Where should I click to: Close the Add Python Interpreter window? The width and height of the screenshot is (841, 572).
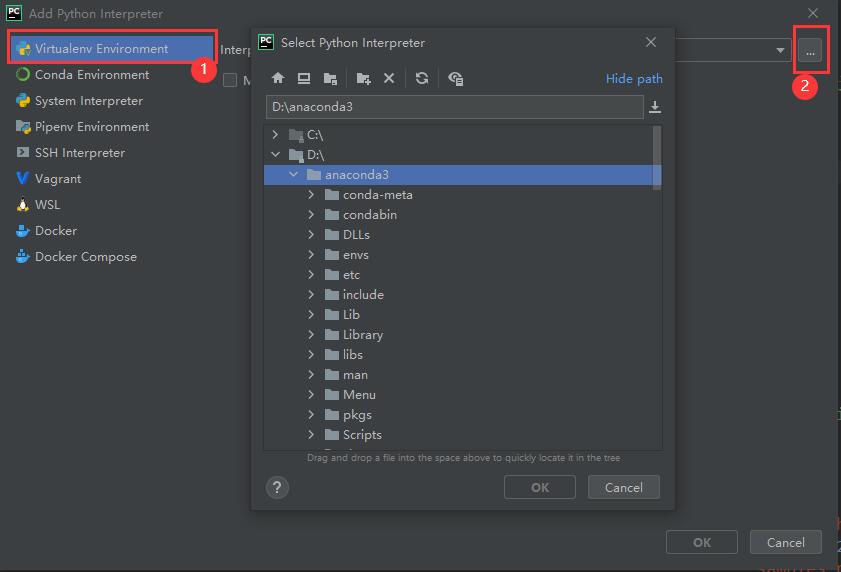tap(813, 12)
